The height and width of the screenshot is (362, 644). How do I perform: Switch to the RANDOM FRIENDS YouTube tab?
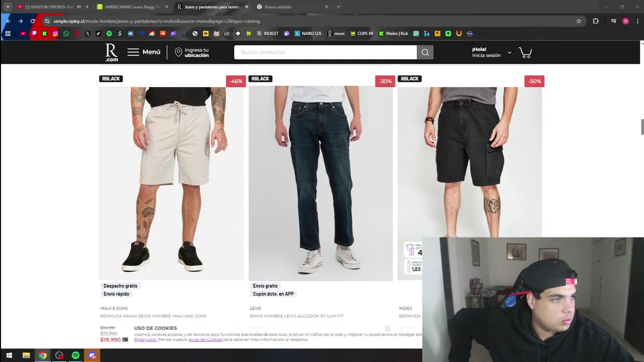[x=52, y=7]
